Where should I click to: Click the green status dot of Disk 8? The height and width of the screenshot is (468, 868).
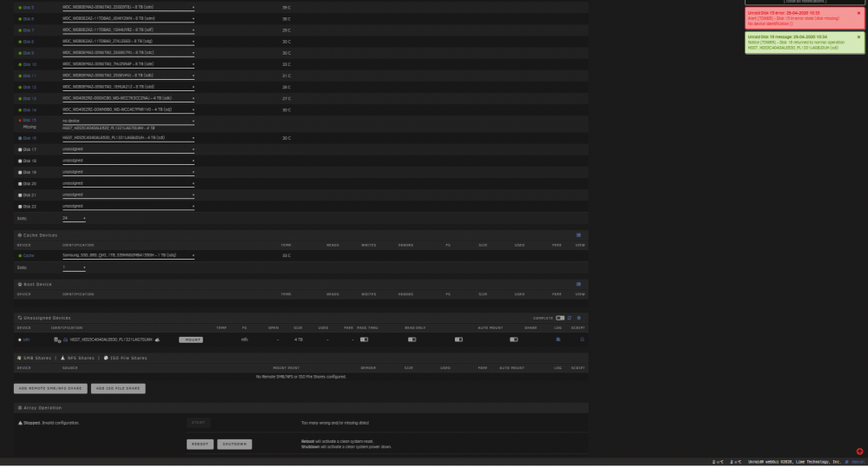coord(21,42)
